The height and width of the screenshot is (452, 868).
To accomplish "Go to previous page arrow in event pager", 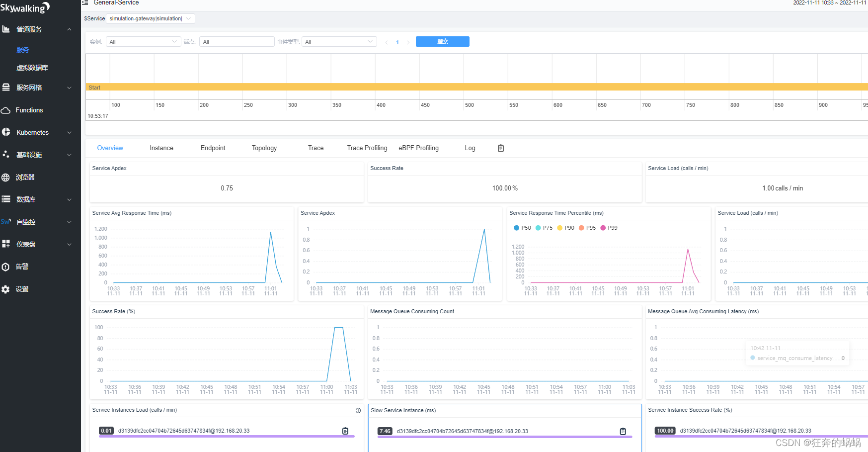I will click(387, 42).
